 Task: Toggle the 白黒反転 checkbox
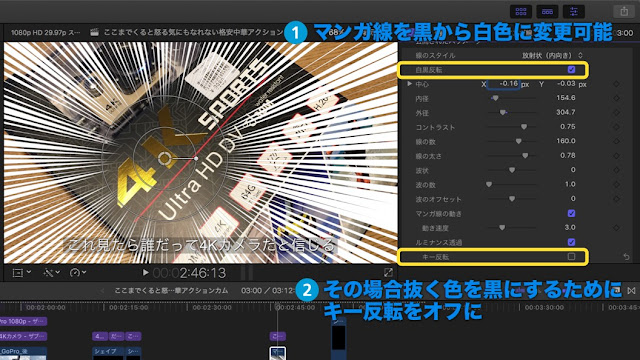point(571,70)
